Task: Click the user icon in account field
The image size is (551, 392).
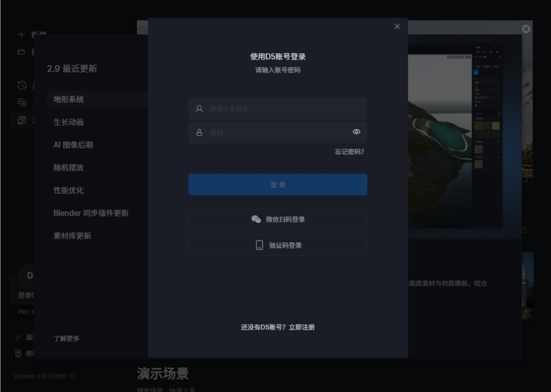Action: [199, 109]
